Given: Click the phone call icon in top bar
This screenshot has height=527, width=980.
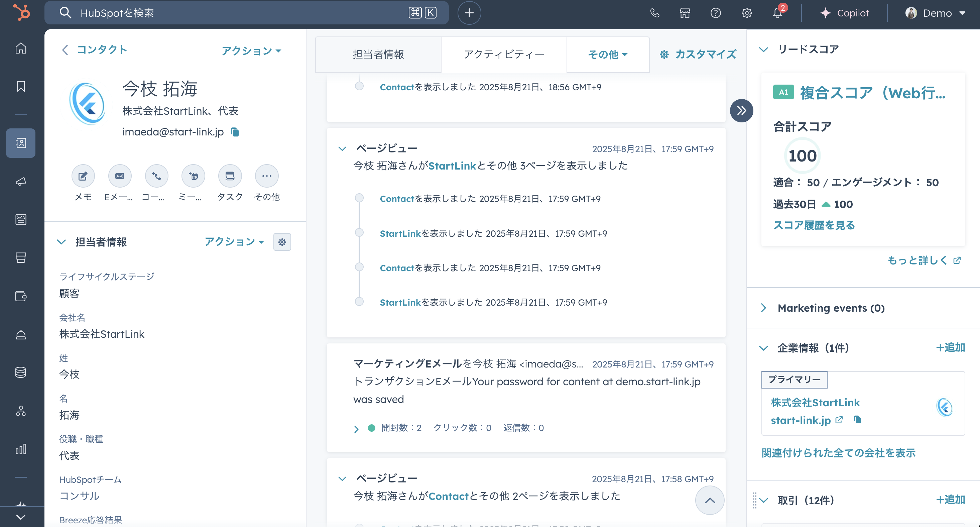Looking at the screenshot, I should (654, 13).
